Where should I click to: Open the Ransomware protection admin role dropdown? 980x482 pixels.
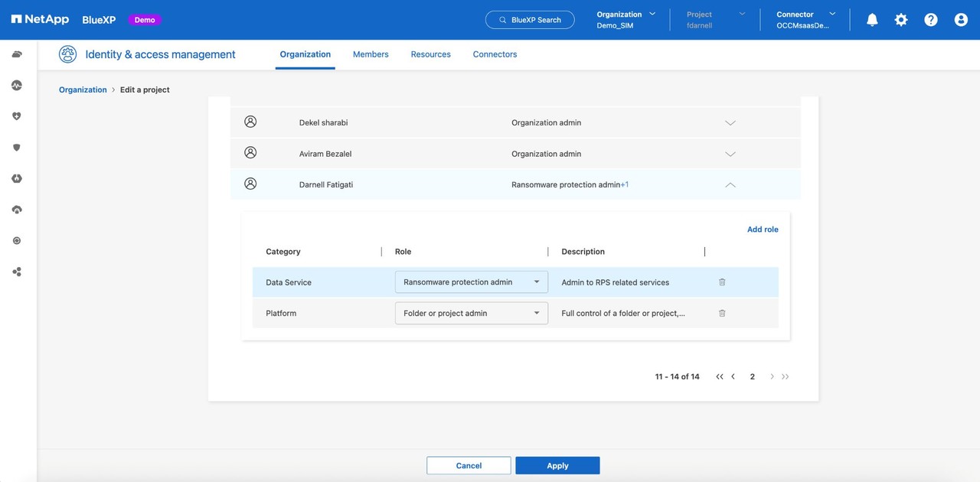[x=471, y=282]
